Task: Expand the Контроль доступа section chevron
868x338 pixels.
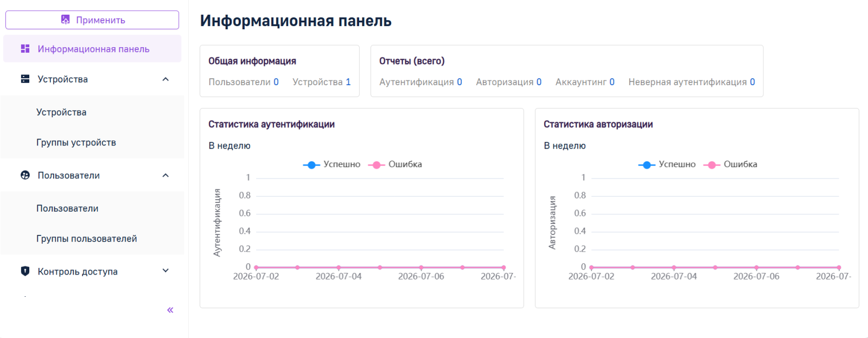Action: point(165,271)
